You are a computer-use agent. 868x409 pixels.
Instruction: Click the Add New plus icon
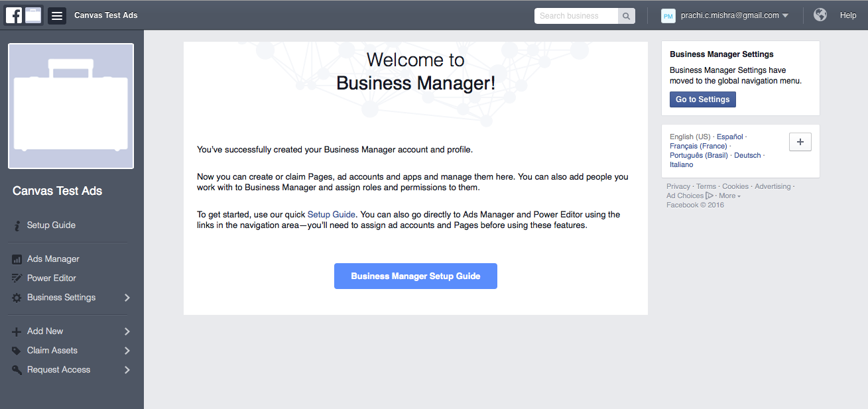(17, 331)
